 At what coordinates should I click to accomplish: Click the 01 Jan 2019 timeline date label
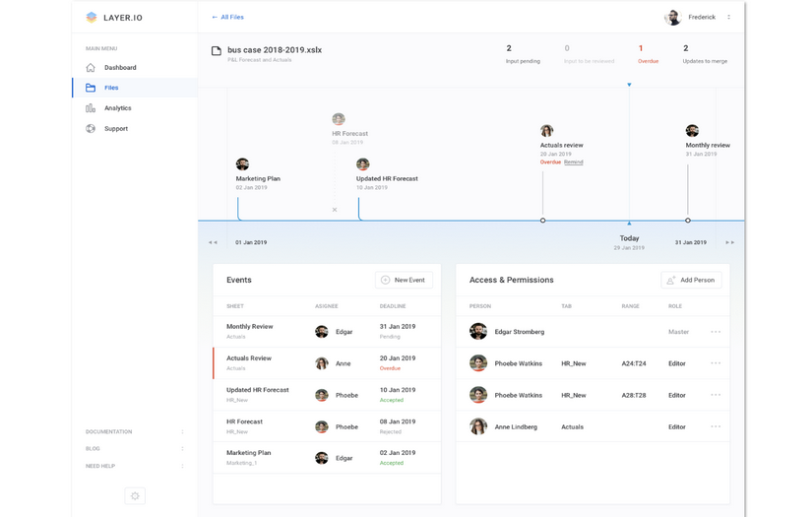(251, 242)
